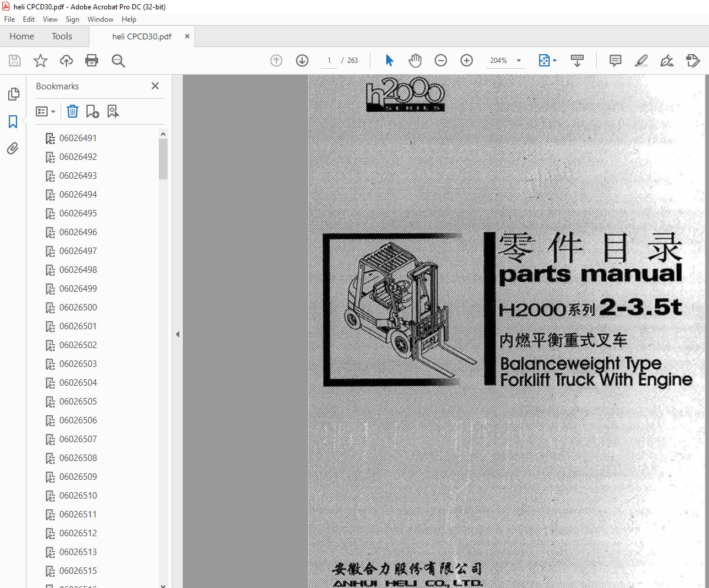The height and width of the screenshot is (588, 709).
Task: Select bookmark 06026503
Action: click(78, 364)
